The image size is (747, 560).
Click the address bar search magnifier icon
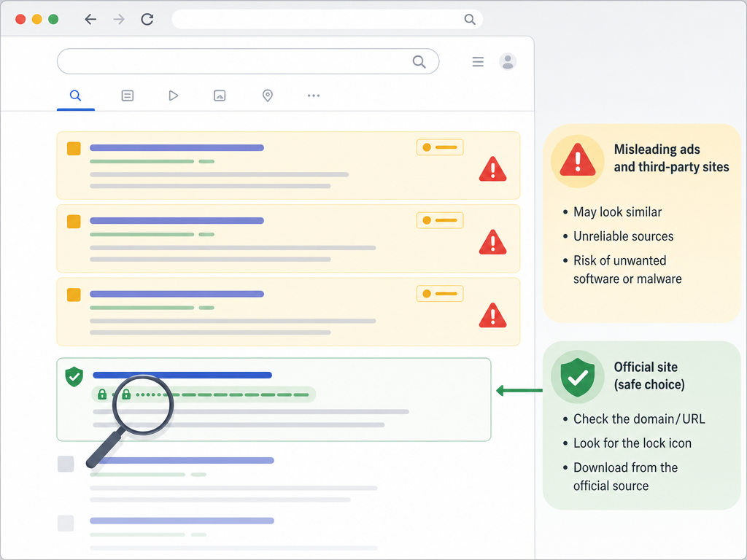[x=470, y=19]
